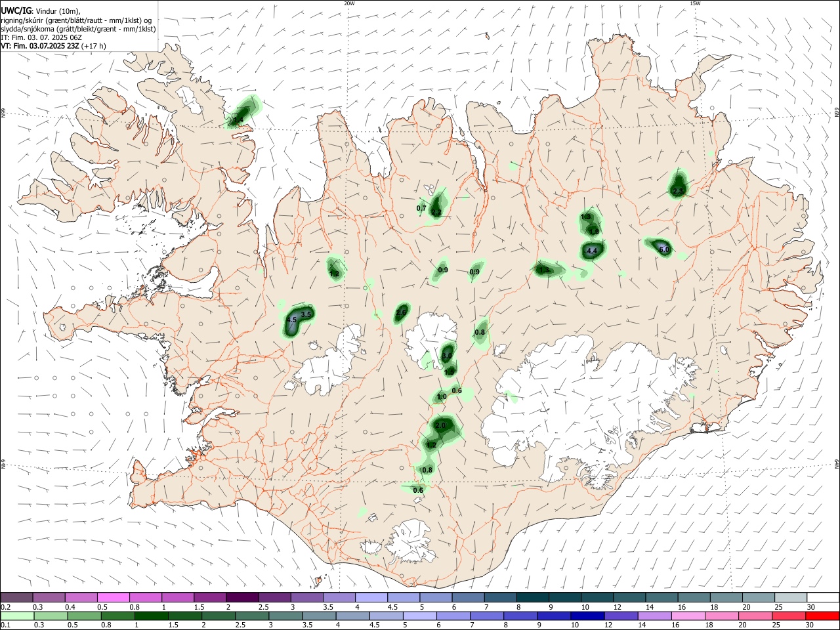The image size is (840, 630).
Task: Click the 'IT: Fim. 03. 07. 2025 06Z' line
Action: click(x=41, y=37)
